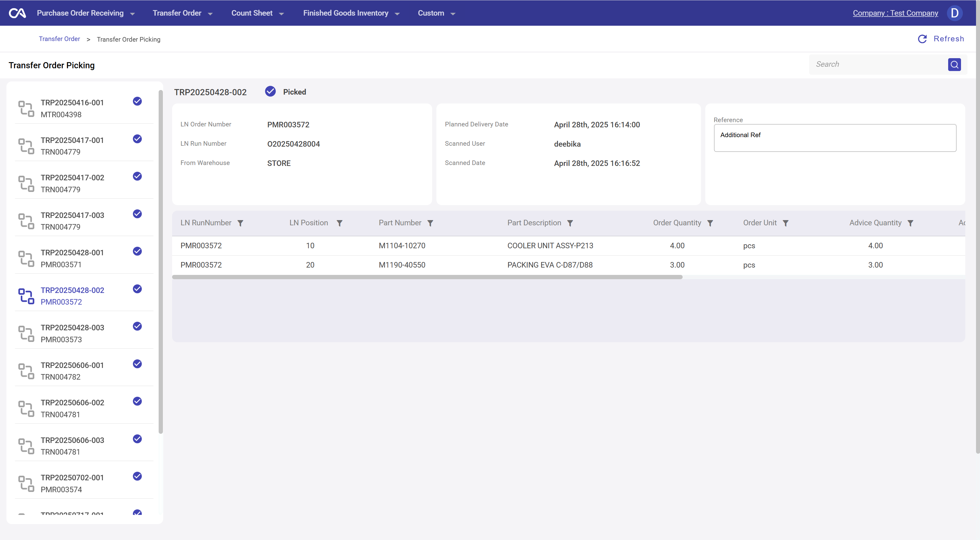980x540 pixels.
Task: Click the Picked status check icon
Action: click(270, 91)
